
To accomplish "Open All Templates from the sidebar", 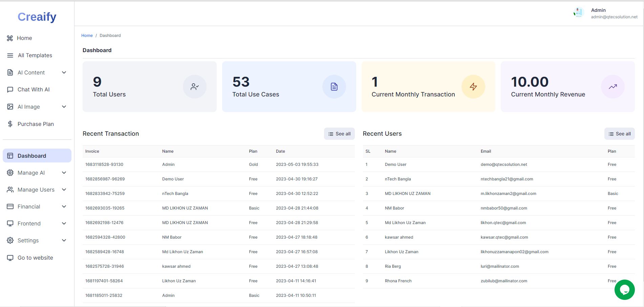I will (35, 56).
